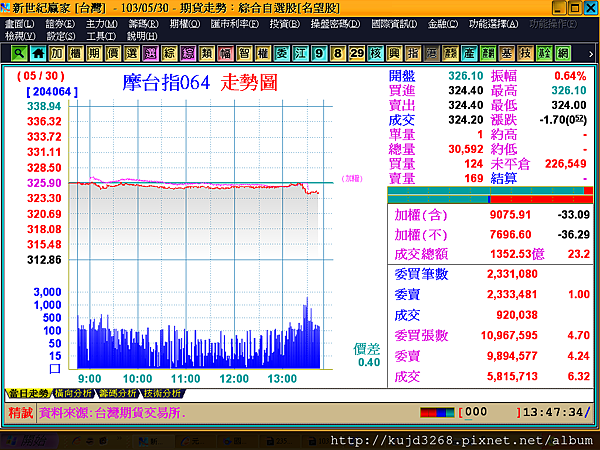Open the cyan 核 toolbar icon
Screen dimensions: 600x450
pyautogui.click(x=375, y=53)
